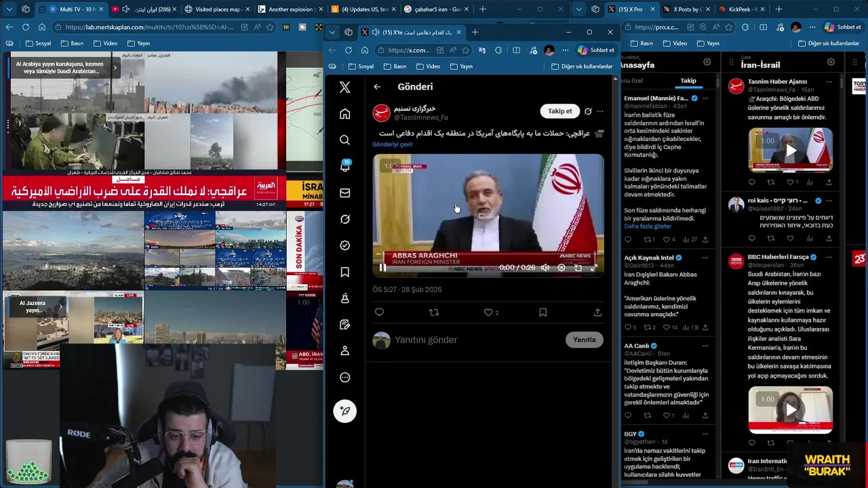The height and width of the screenshot is (488, 868).
Task: Repost the Tasnim post
Action: (434, 312)
